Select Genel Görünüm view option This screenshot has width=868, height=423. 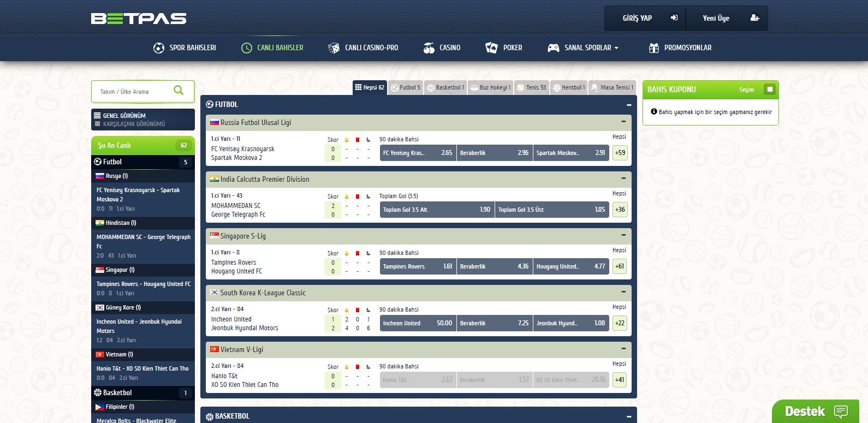tap(124, 116)
